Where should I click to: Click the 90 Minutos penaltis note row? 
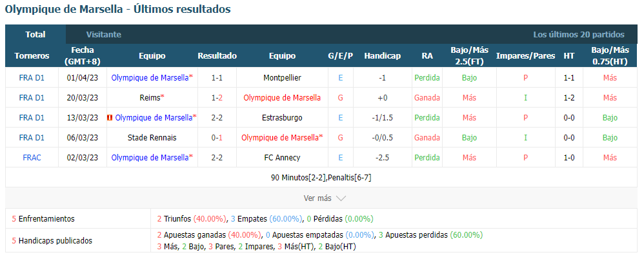pos(321,178)
